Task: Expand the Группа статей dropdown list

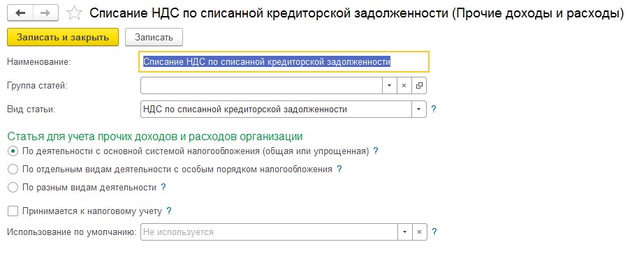Action: [389, 86]
